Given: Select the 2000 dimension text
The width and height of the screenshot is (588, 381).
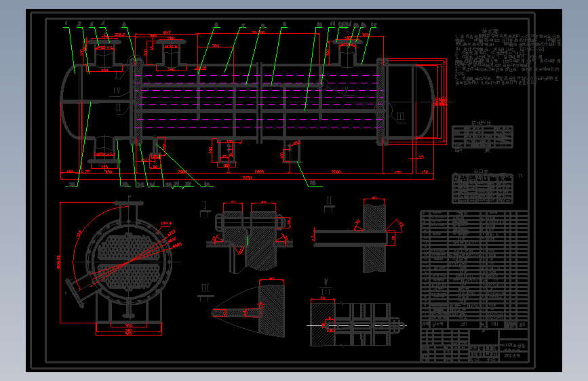Looking at the screenshot, I should pos(336,172).
